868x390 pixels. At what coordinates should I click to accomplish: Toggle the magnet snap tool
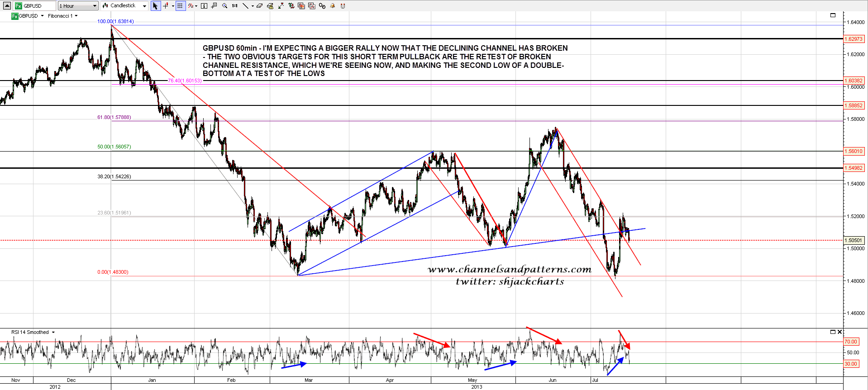pos(343,6)
